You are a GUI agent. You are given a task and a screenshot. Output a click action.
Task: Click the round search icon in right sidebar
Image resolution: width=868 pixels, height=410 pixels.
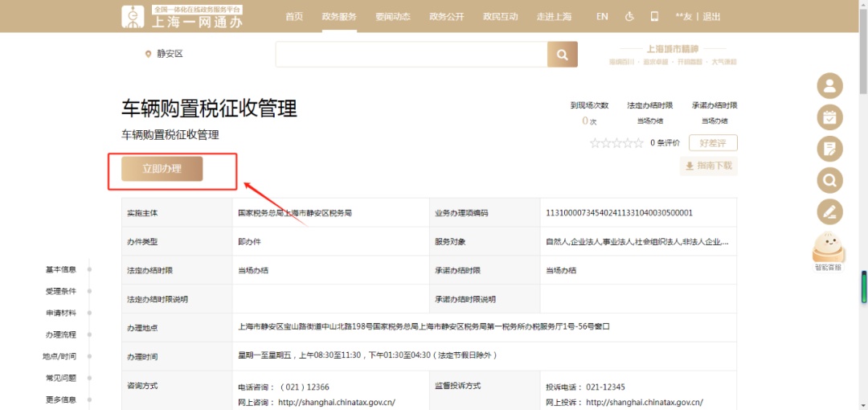[829, 180]
